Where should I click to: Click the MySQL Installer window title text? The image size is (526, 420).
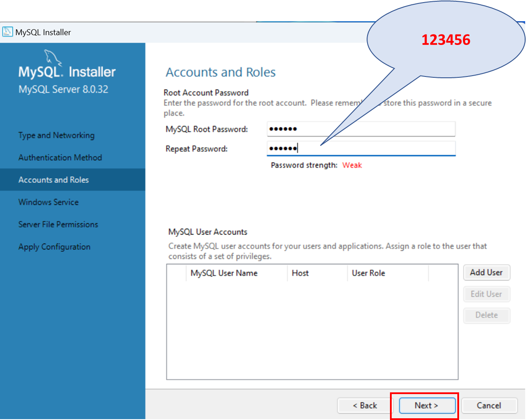(x=43, y=32)
